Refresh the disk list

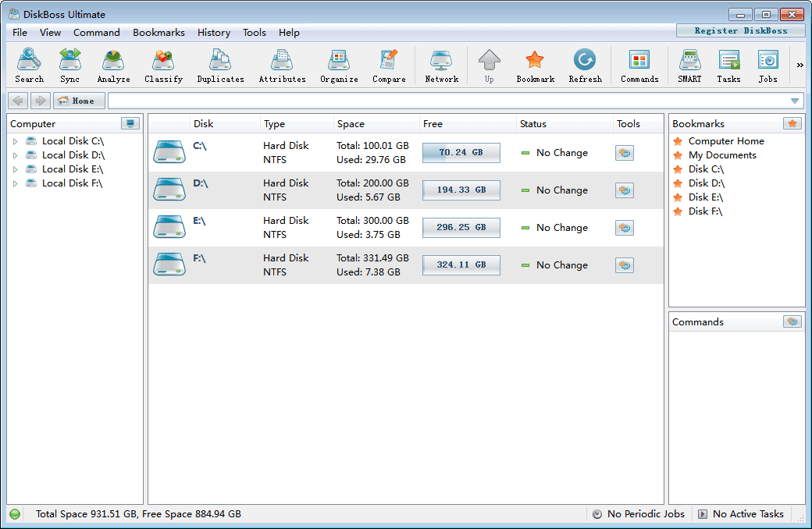coord(585,66)
